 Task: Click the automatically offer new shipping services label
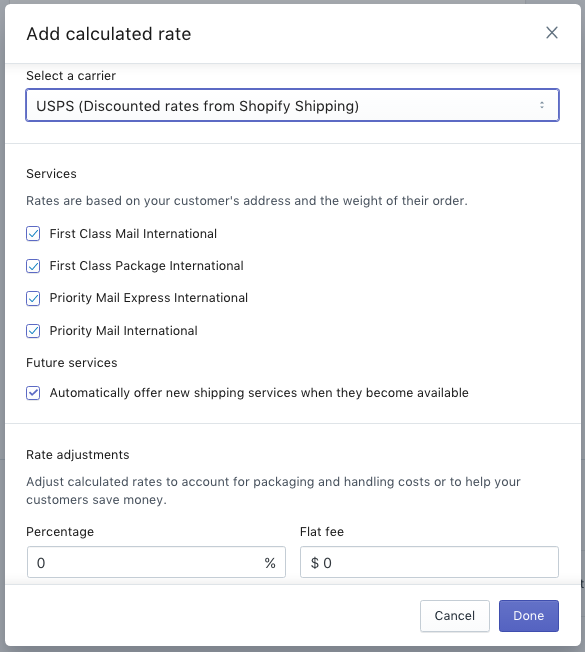[259, 393]
